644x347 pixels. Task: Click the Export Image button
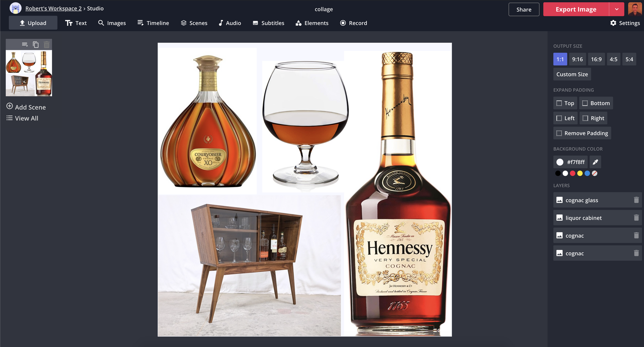tap(576, 9)
